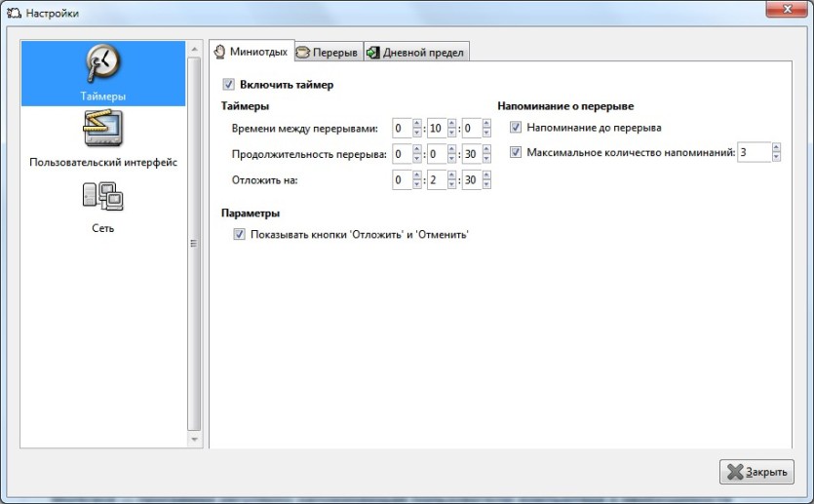This screenshot has width=814, height=504.
Task: Click seconds field showing 30 for Отложить на
Action: (472, 180)
